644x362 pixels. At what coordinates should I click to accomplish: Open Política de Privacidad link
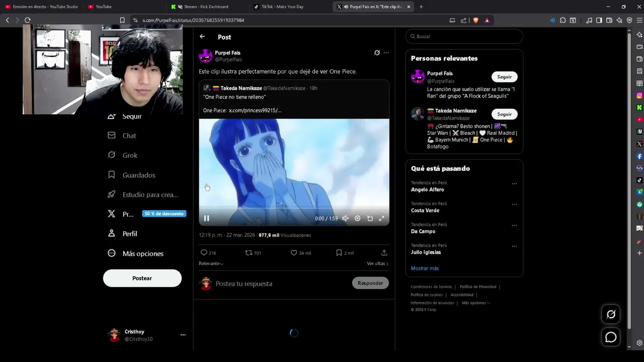478,287
